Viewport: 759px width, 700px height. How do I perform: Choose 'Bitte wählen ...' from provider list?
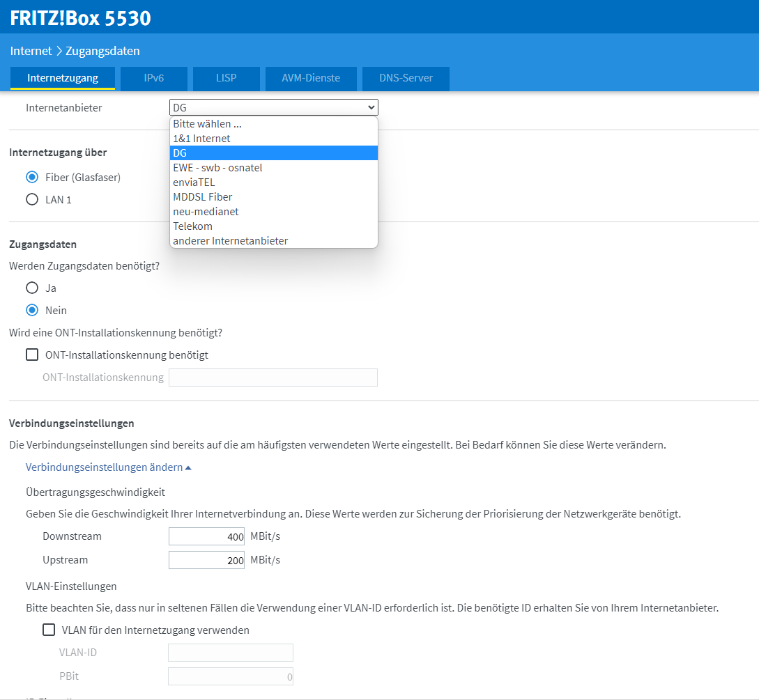273,124
